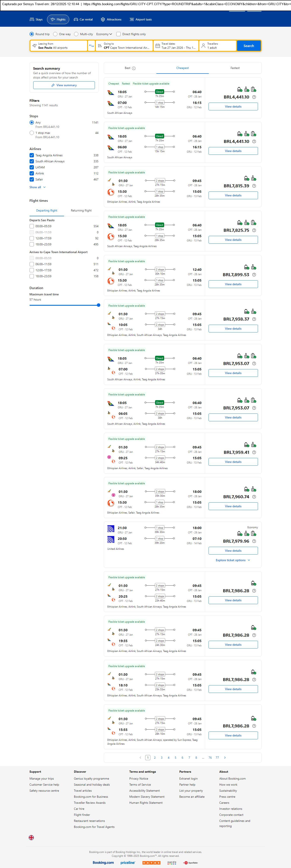Switch to the Fastest results tab
The image size is (291, 868).
(x=235, y=68)
